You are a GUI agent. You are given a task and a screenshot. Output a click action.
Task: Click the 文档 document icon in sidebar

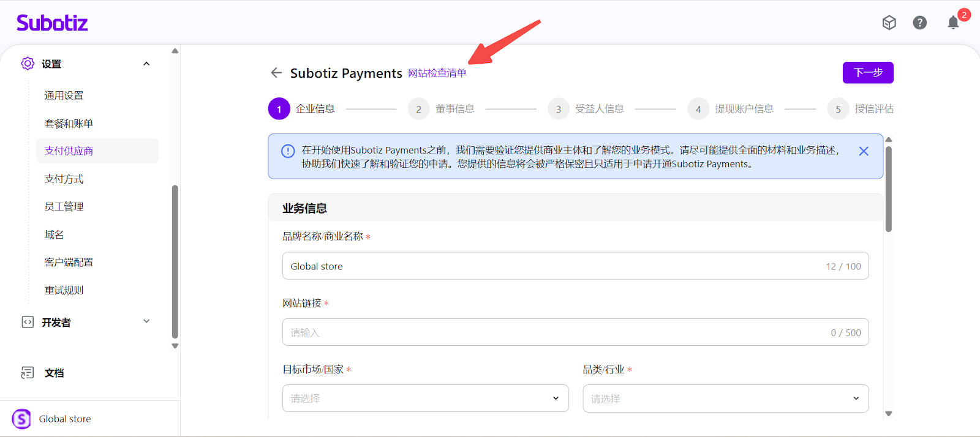[x=28, y=373]
